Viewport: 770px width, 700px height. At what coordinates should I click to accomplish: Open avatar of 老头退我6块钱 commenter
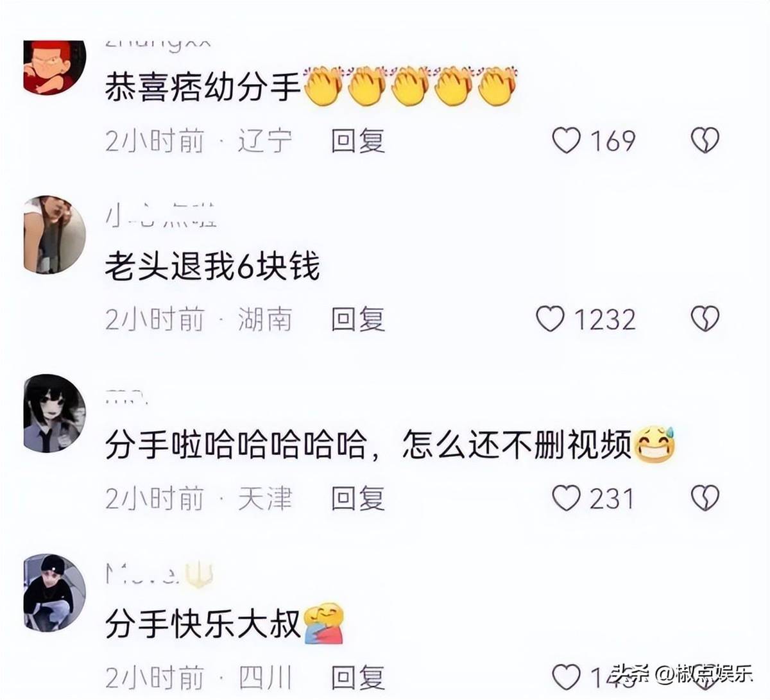click(x=55, y=235)
